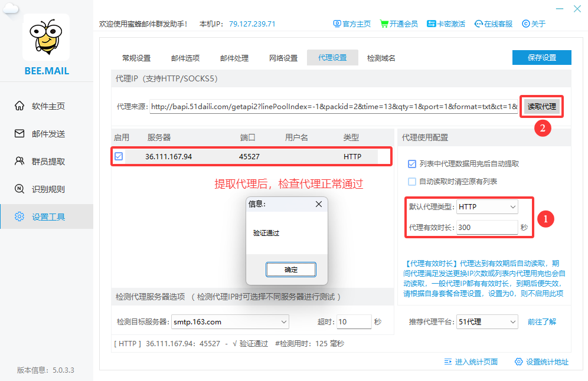Switch to the 网络设置 tab
Screen dimensions: 588x381
coord(283,58)
